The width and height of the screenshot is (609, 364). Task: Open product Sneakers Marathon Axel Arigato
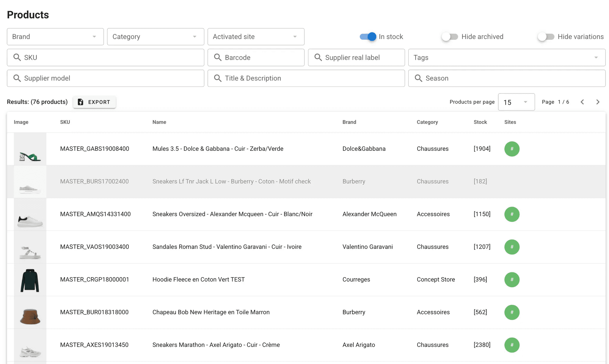216,345
